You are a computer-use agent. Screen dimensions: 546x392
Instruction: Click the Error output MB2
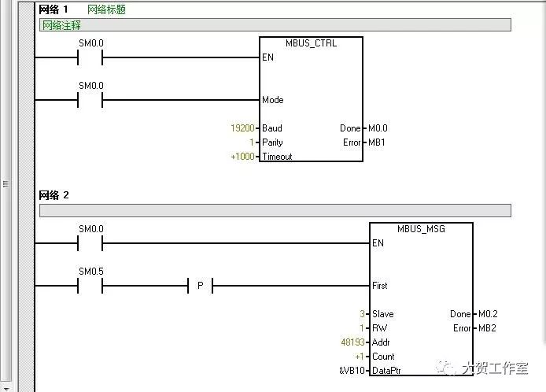pyautogui.click(x=487, y=328)
